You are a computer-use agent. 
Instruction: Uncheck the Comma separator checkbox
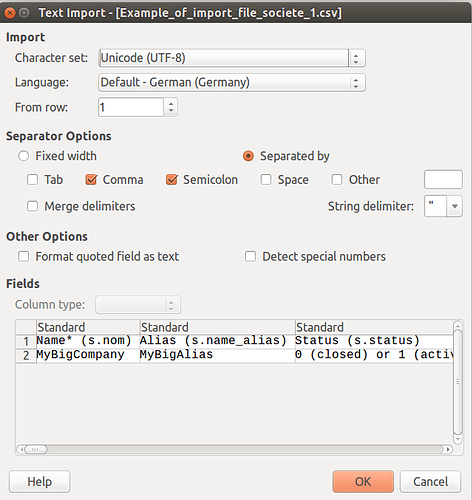[x=91, y=180]
